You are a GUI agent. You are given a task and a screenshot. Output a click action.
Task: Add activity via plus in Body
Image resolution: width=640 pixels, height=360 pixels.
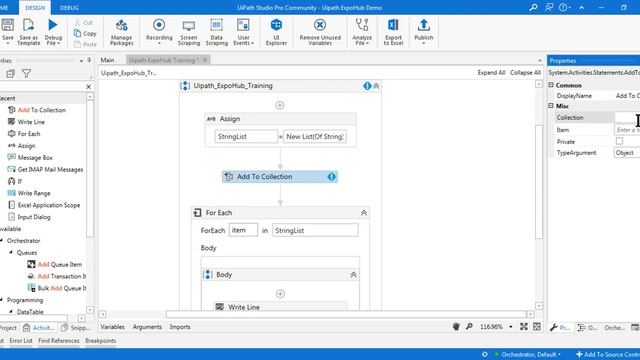(x=280, y=294)
